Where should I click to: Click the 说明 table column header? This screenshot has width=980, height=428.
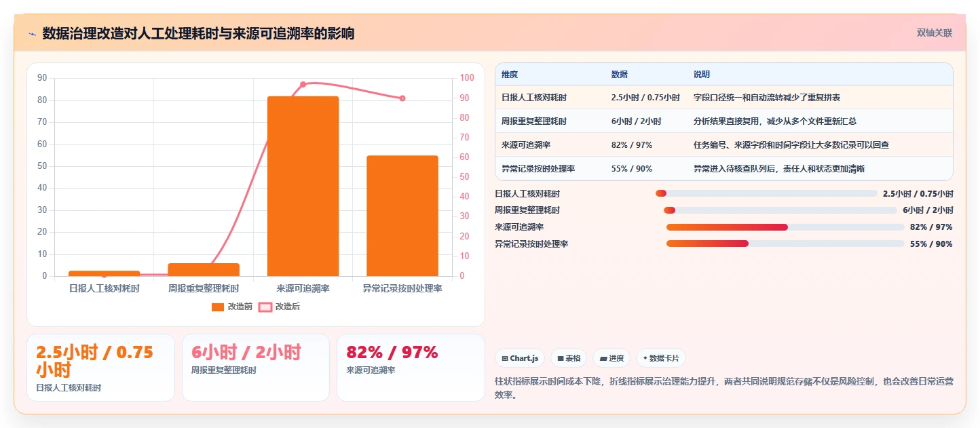[x=702, y=74]
